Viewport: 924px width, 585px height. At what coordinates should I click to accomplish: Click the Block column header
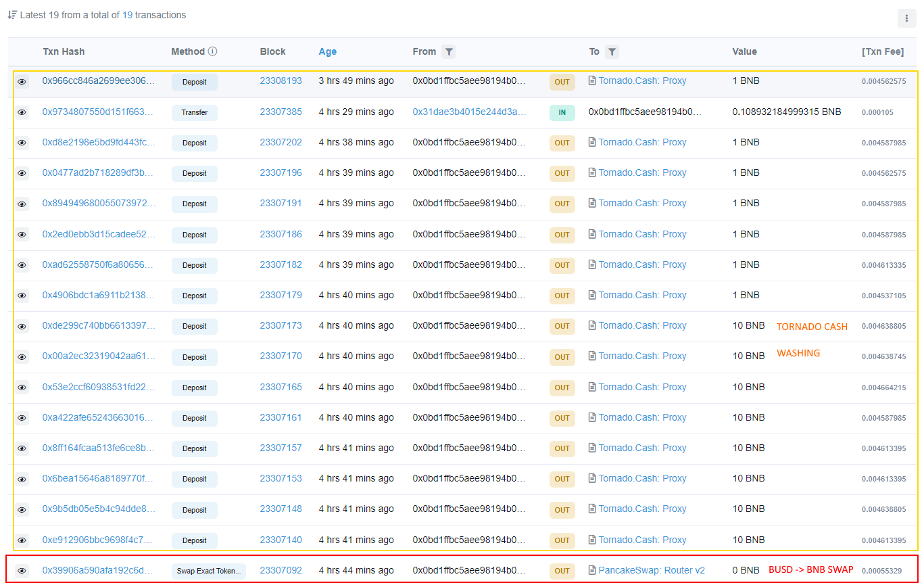coord(273,51)
